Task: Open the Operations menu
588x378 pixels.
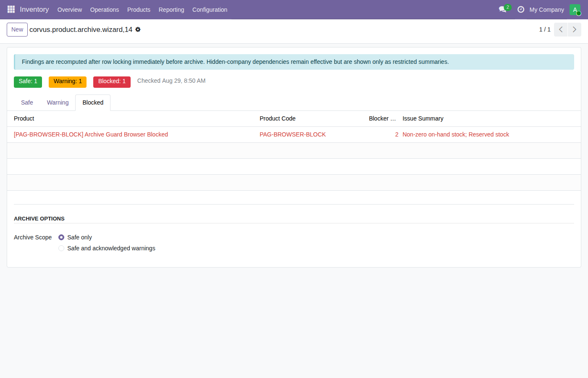Action: tap(105, 10)
